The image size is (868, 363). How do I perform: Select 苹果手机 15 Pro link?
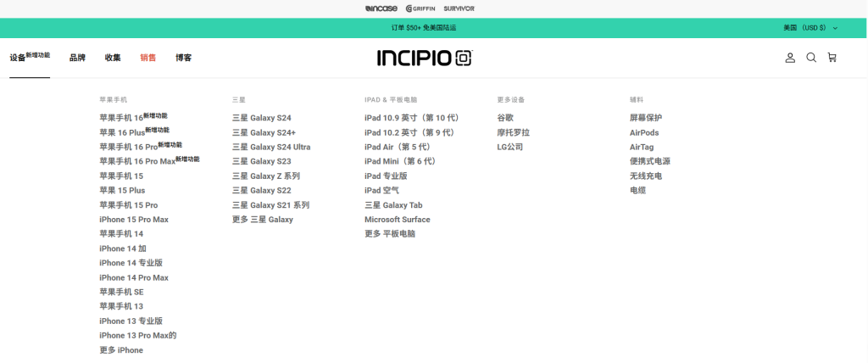click(129, 205)
